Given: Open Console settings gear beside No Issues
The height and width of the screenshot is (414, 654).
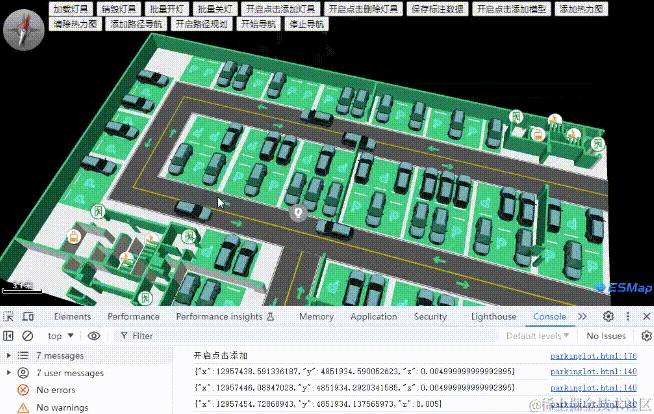Looking at the screenshot, I should click(646, 336).
